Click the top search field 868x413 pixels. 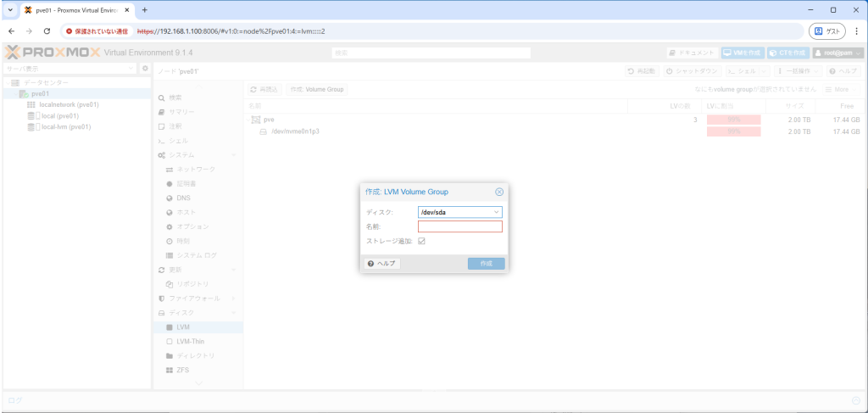point(431,53)
